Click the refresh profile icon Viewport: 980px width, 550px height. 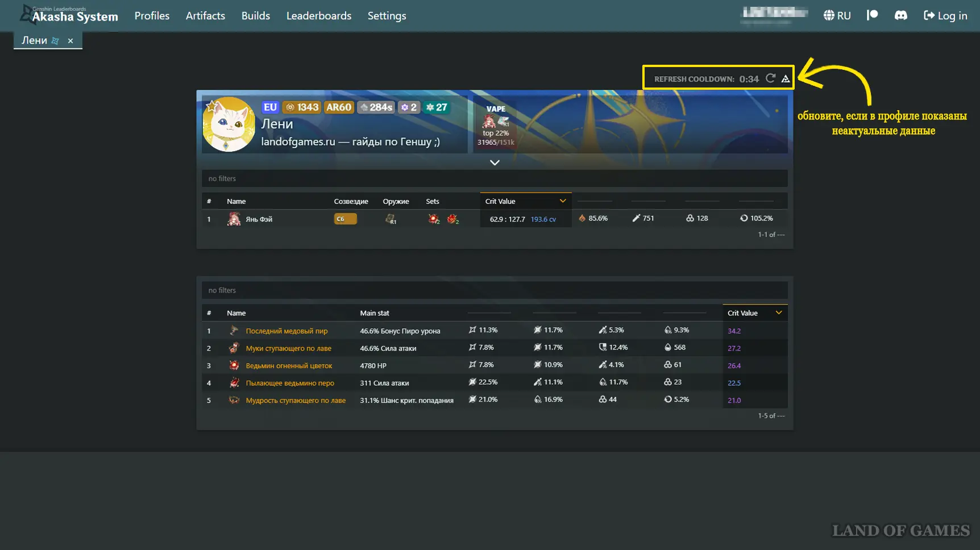770,78
